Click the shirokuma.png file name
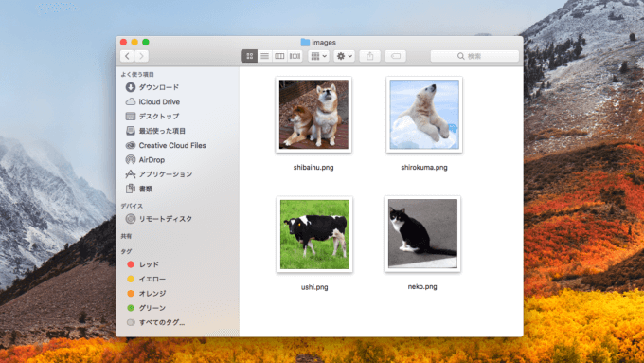This screenshot has height=363, width=644. point(424,168)
